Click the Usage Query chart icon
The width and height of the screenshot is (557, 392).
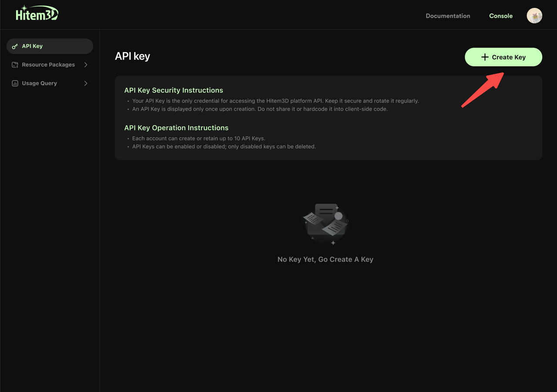pyautogui.click(x=15, y=84)
